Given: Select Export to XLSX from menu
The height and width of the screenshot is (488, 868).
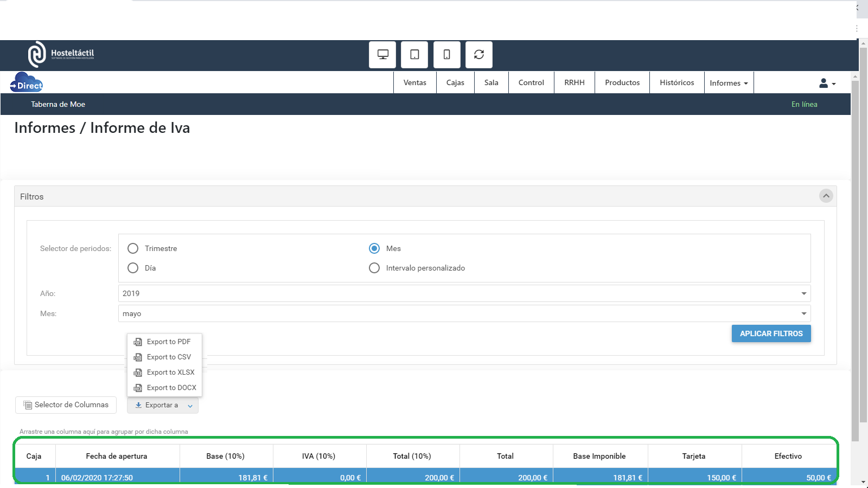Looking at the screenshot, I should click(x=170, y=373).
